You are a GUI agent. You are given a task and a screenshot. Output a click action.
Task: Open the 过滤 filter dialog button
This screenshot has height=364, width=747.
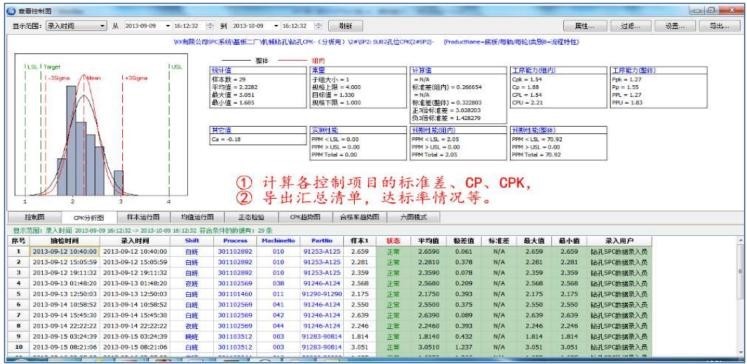(x=631, y=26)
